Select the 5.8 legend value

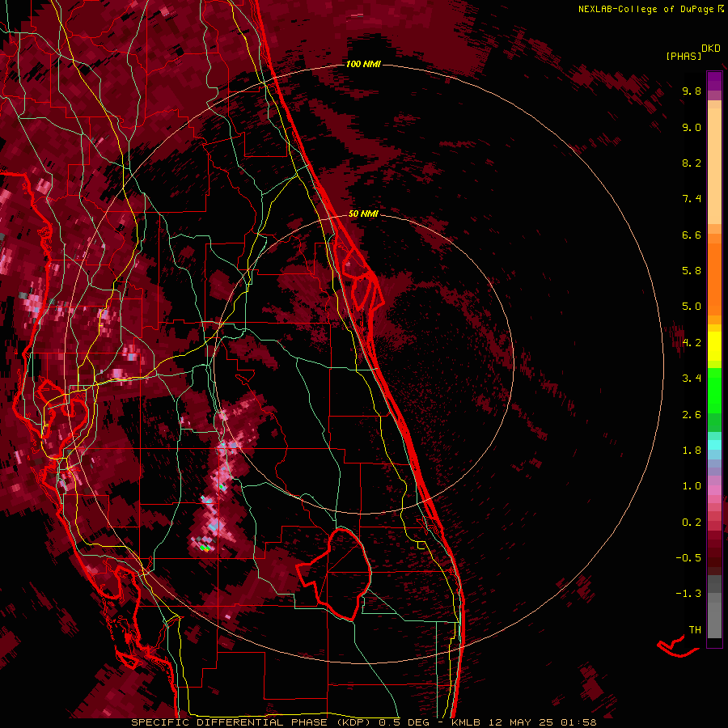click(692, 271)
